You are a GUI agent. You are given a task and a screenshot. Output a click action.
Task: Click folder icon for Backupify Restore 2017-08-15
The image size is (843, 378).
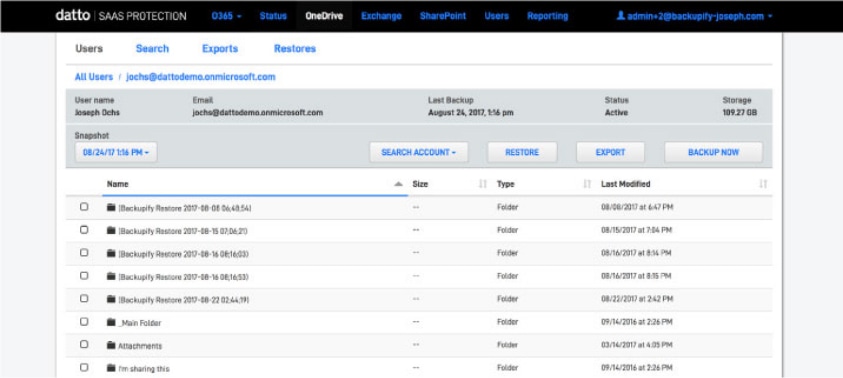click(111, 230)
